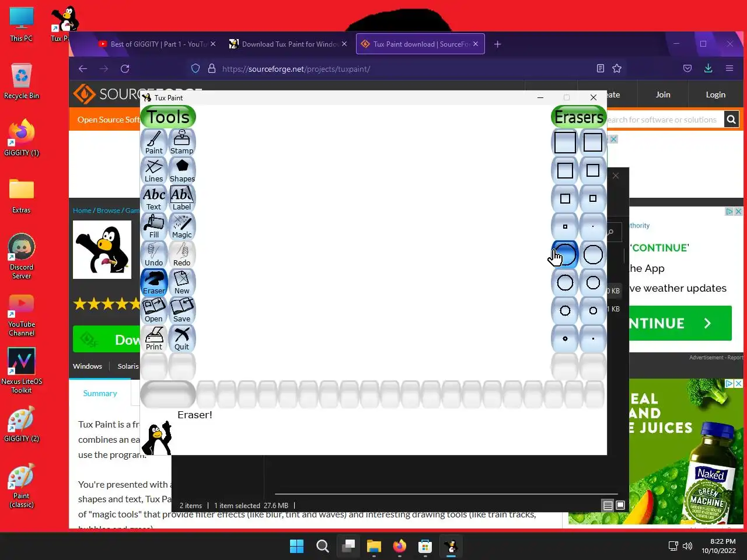This screenshot has height=560, width=747.
Task: Select second-row left circle eraser
Action: point(565,282)
